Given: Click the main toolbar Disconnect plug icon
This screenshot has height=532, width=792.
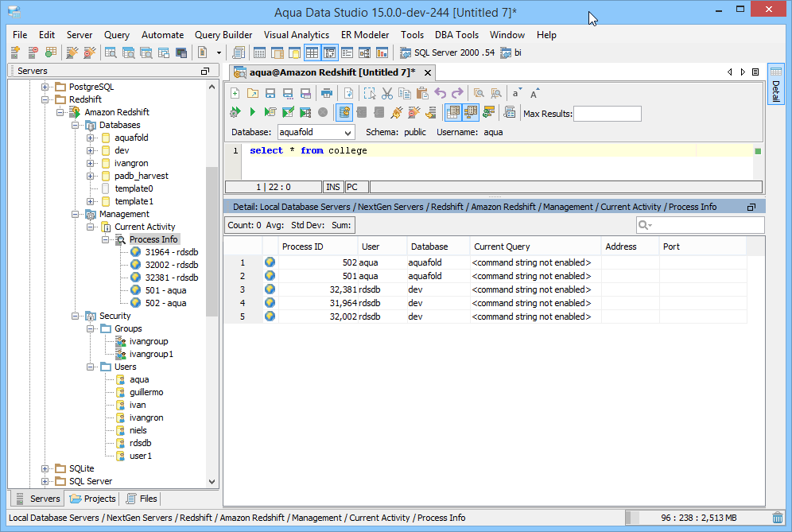Looking at the screenshot, I should (89, 52).
